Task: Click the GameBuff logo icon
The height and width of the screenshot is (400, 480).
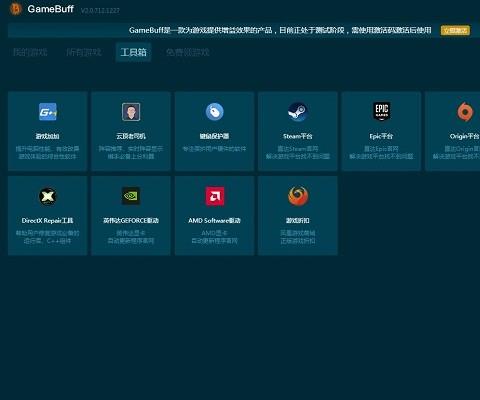Action: tap(16, 9)
